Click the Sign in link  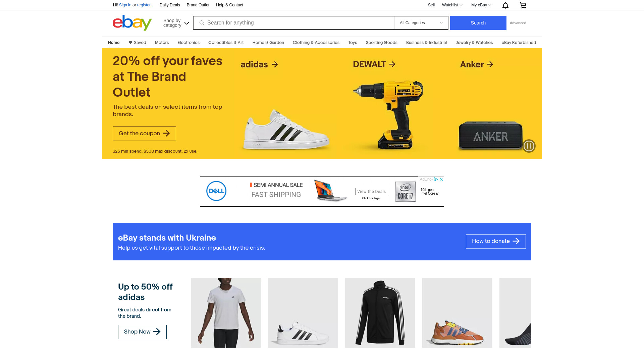coord(125,5)
